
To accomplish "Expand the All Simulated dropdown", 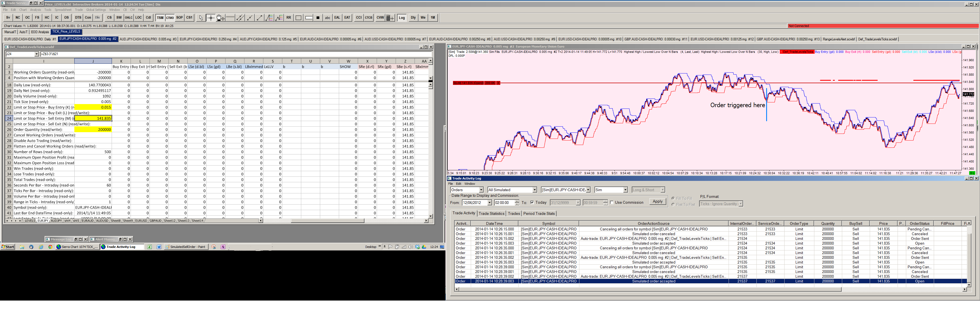I will 535,190.
